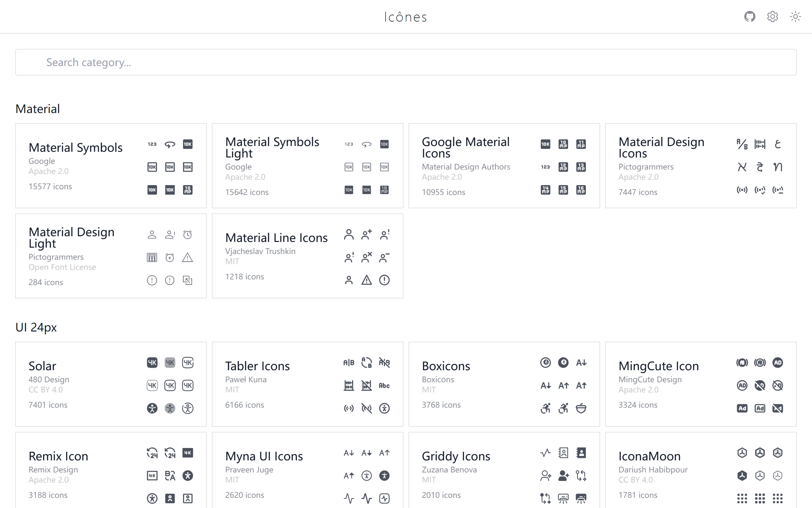Open the settings gear icon
Image resolution: width=812 pixels, height=508 pixels.
tap(772, 17)
